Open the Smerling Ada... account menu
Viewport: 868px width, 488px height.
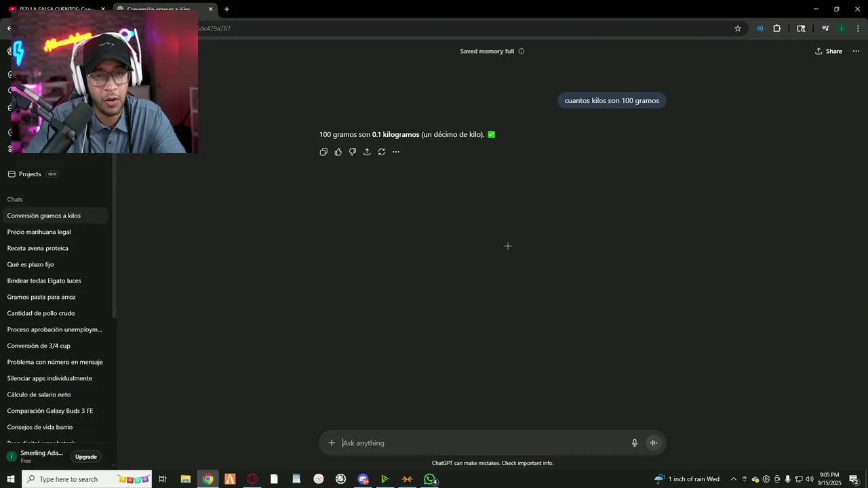click(35, 456)
